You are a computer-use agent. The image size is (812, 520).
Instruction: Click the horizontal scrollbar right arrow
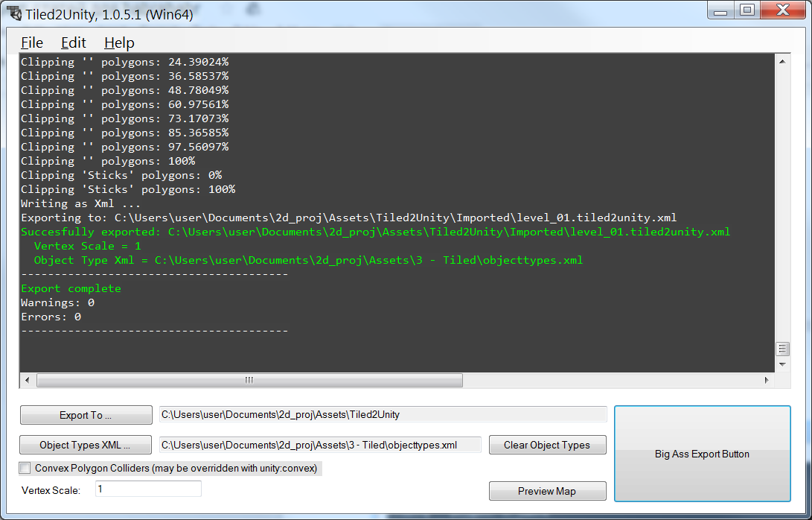tap(767, 380)
